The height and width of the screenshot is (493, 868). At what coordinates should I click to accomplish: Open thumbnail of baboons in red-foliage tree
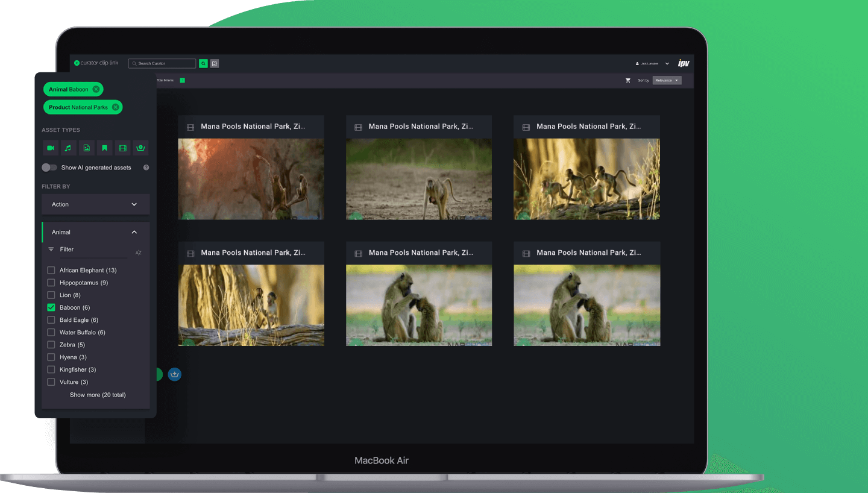pyautogui.click(x=251, y=179)
